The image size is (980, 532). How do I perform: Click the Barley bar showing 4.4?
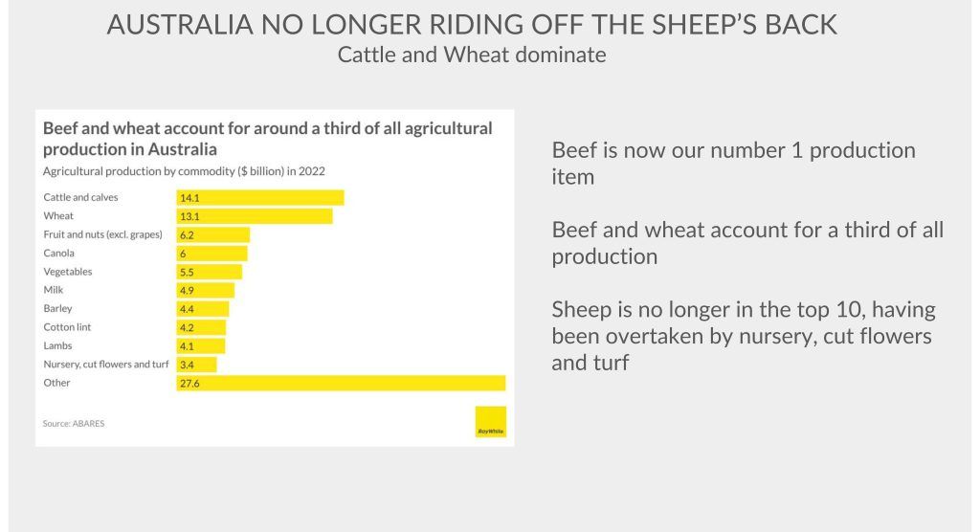203,309
